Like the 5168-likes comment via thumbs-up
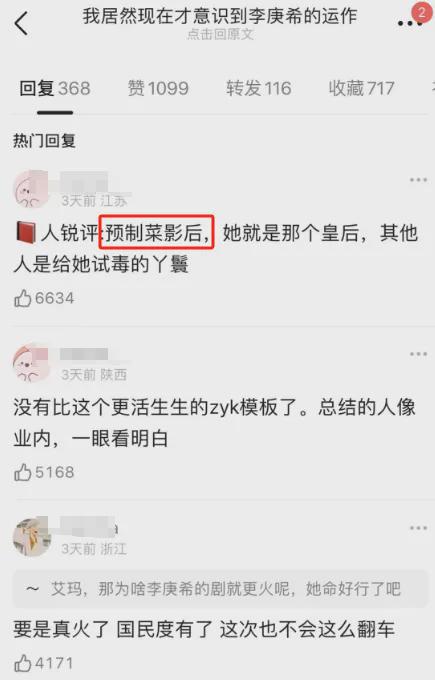Image resolution: width=435 pixels, height=680 pixels. pyautogui.click(x=22, y=472)
